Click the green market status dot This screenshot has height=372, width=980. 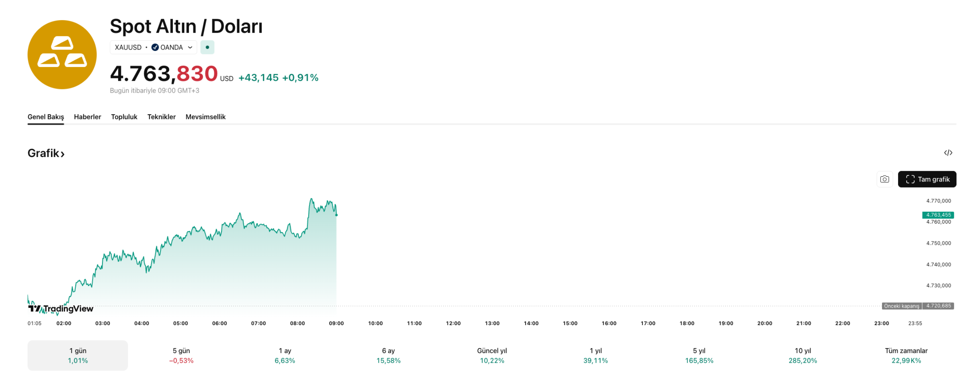coord(207,48)
